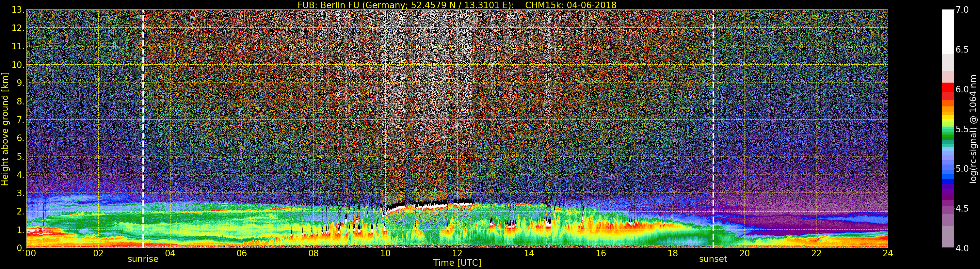This screenshot has height=269, width=980.
Task: Click the '7.' height tick label
Action: click(x=20, y=120)
